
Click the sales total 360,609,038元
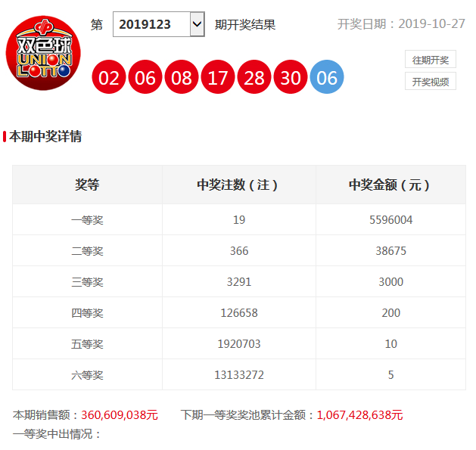click(120, 414)
